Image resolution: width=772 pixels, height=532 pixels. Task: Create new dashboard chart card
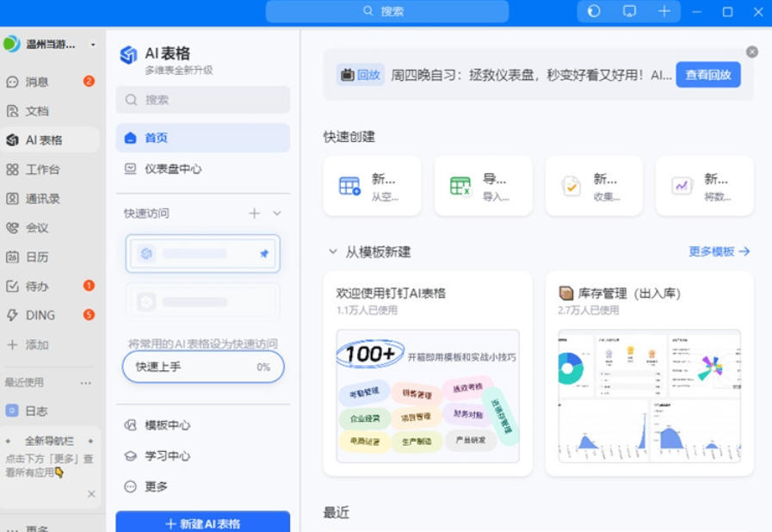[x=705, y=186]
